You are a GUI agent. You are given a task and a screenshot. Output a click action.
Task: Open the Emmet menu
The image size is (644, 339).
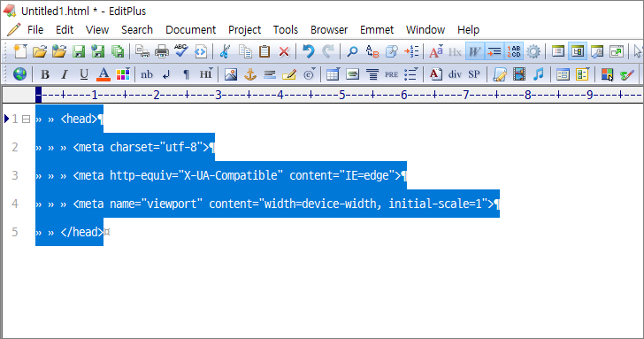(377, 30)
